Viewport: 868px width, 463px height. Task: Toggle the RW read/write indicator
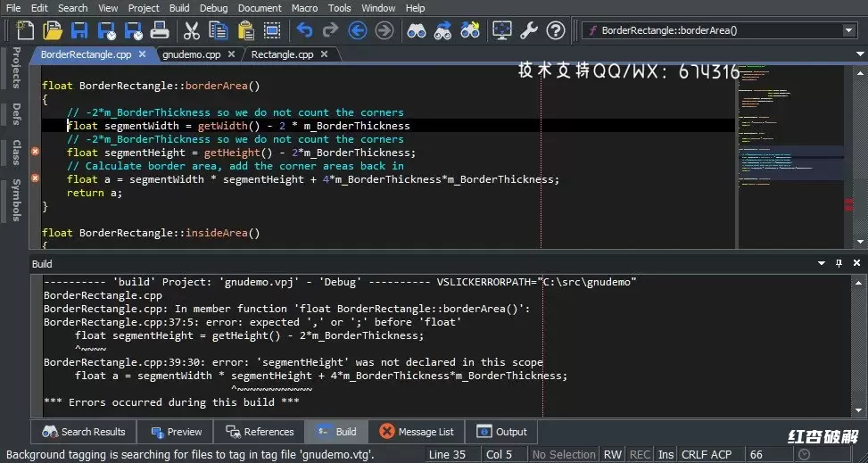pyautogui.click(x=613, y=454)
